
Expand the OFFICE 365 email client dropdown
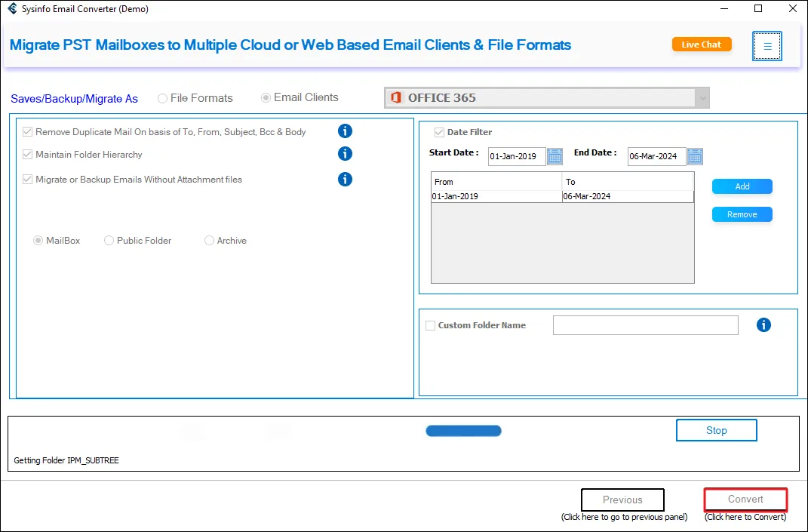tap(702, 98)
